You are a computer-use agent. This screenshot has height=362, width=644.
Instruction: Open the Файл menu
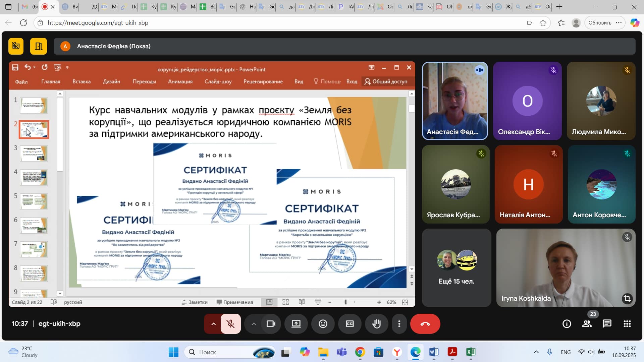[21, 81]
